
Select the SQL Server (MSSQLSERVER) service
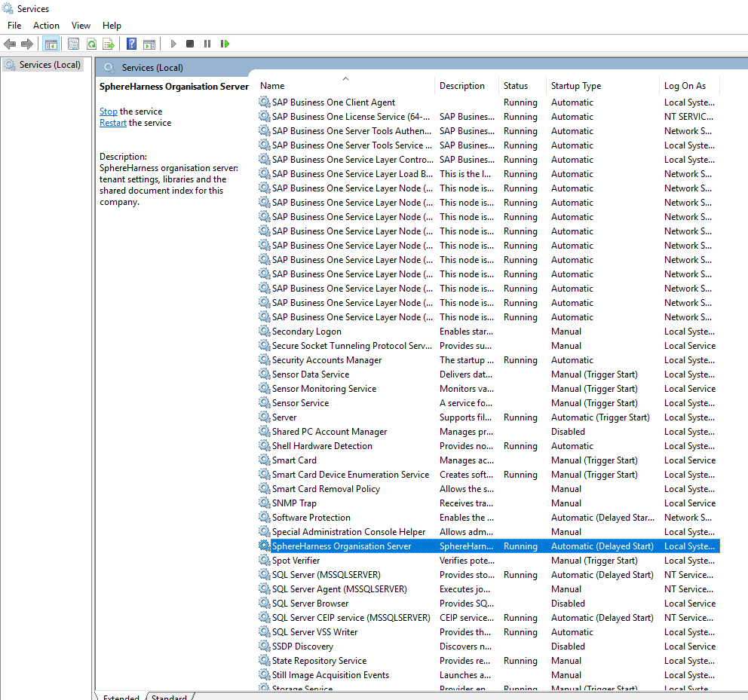[x=489, y=575]
